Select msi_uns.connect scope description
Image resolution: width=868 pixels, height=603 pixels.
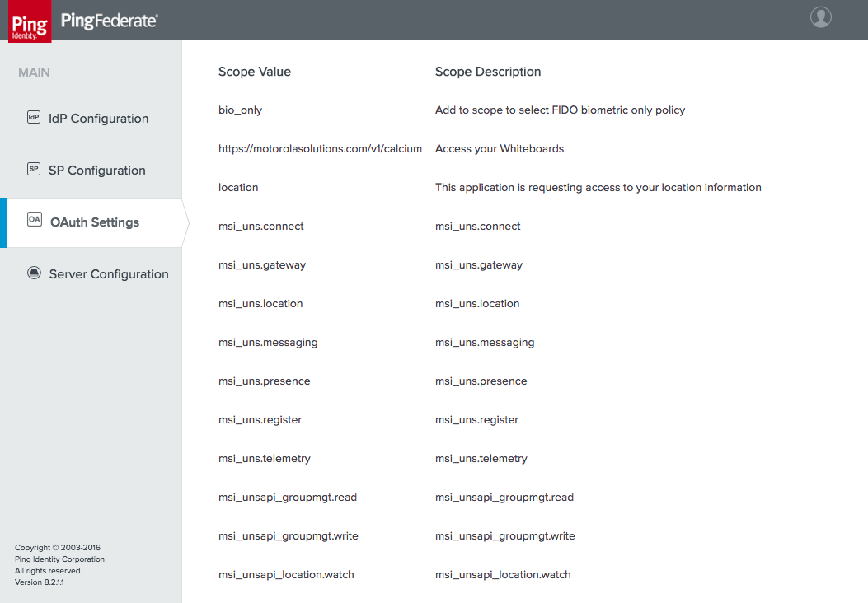pyautogui.click(x=478, y=227)
